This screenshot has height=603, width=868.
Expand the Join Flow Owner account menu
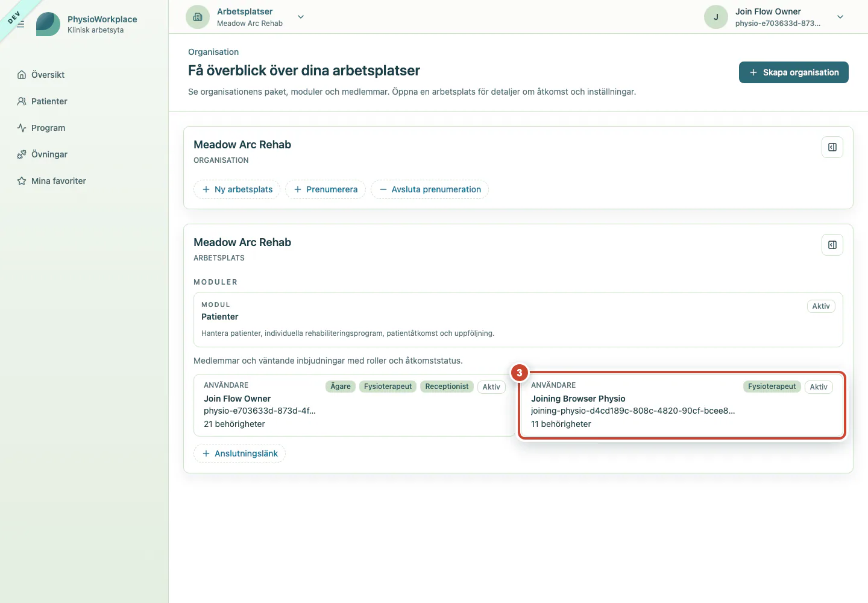[840, 17]
